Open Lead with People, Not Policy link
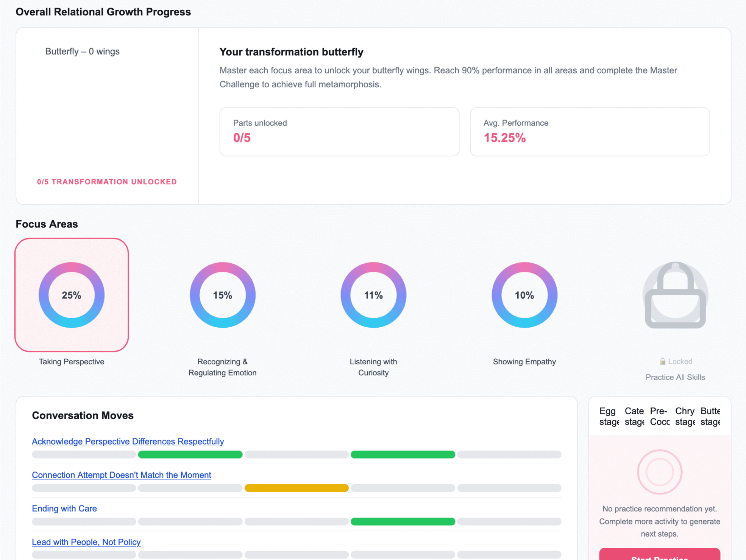This screenshot has width=746, height=560. (86, 542)
